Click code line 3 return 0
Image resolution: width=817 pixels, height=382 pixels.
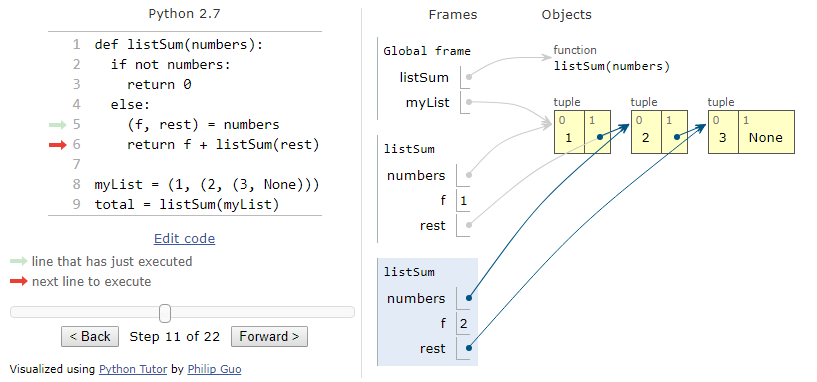pos(159,84)
